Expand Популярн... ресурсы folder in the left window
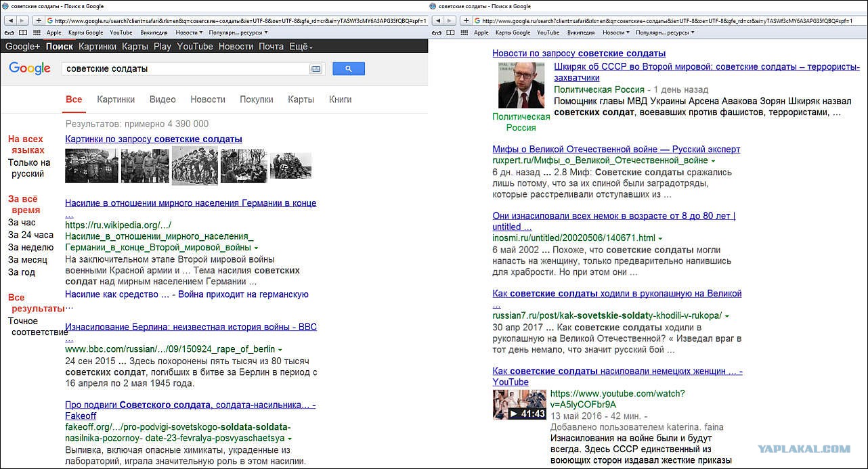 [238, 32]
